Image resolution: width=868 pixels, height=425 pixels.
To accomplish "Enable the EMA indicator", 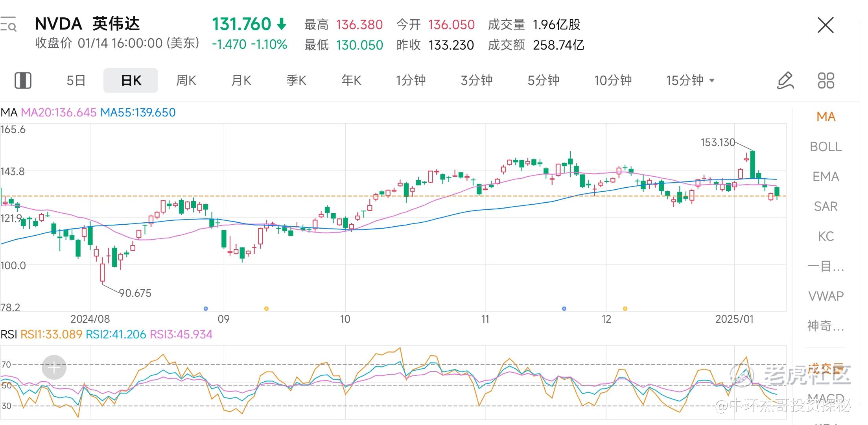I will [826, 177].
